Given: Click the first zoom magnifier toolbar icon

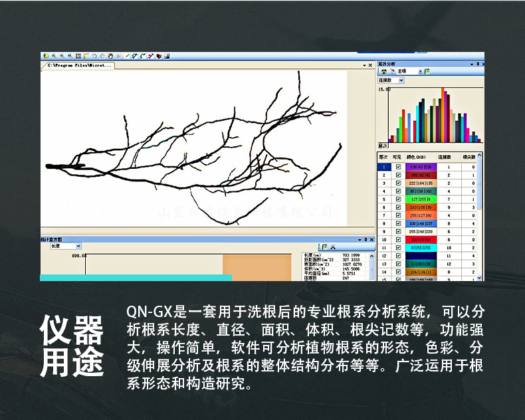Looking at the screenshot, I should [x=53, y=56].
